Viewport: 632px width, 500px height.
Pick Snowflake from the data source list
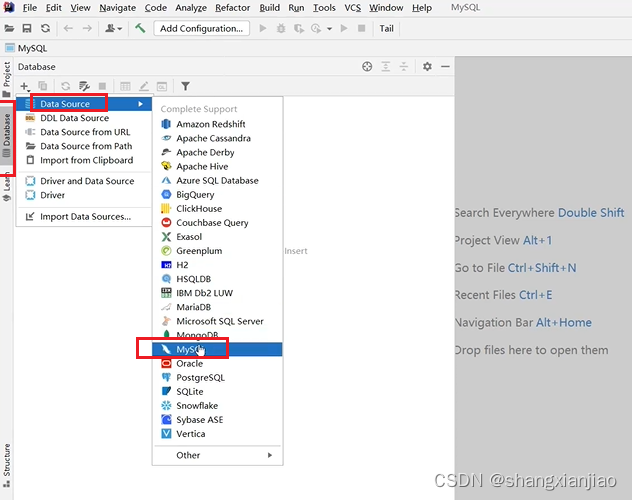217,406
